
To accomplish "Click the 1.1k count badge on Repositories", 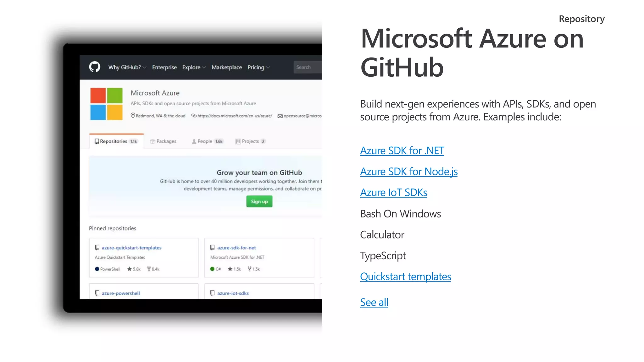I will pyautogui.click(x=134, y=141).
